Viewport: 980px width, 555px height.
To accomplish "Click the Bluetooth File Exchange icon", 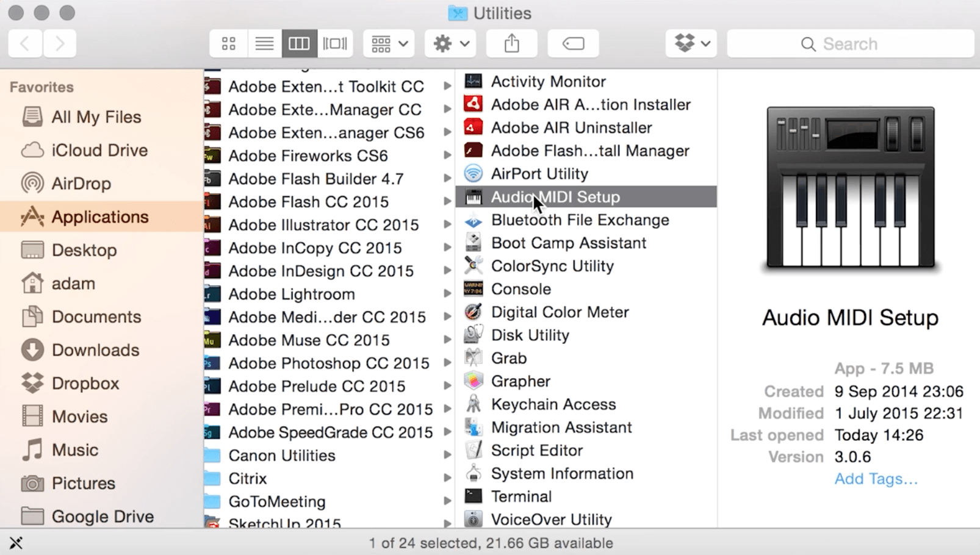I will tap(473, 220).
